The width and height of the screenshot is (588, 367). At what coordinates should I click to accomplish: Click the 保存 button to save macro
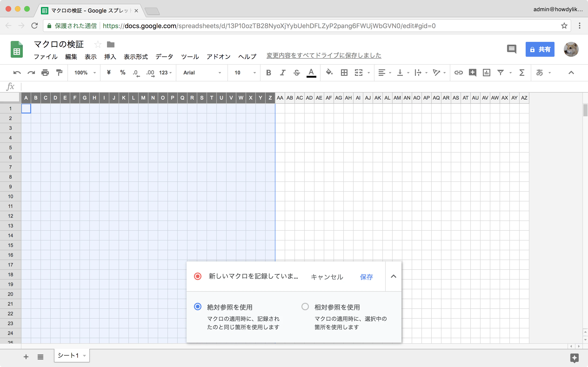coord(366,277)
